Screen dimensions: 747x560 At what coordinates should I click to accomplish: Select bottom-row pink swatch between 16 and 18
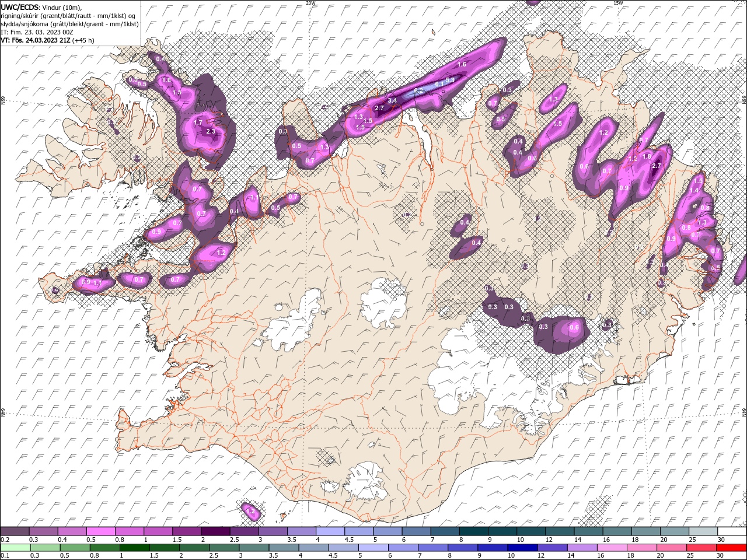(x=611, y=548)
